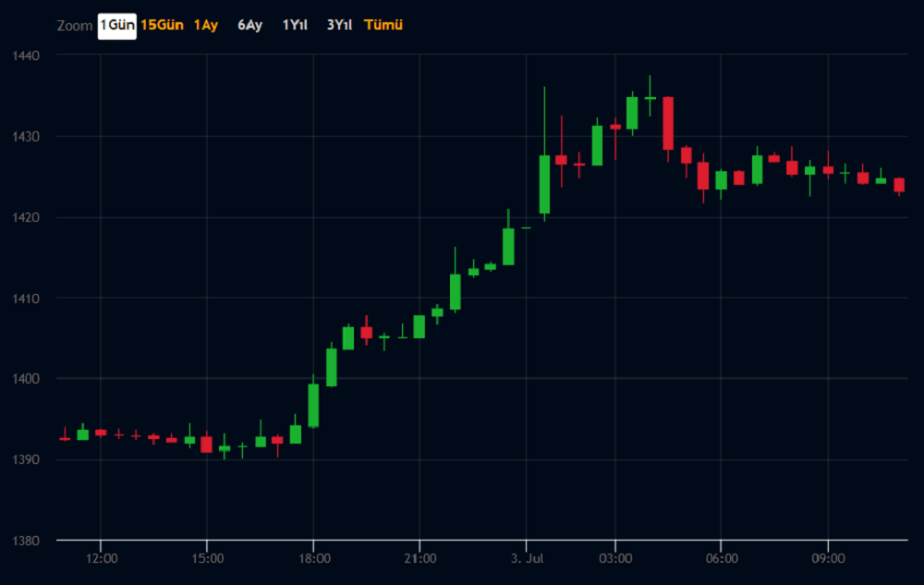Click the 3. Jul date axis label
The height and width of the screenshot is (585, 924).
pyautogui.click(x=527, y=558)
